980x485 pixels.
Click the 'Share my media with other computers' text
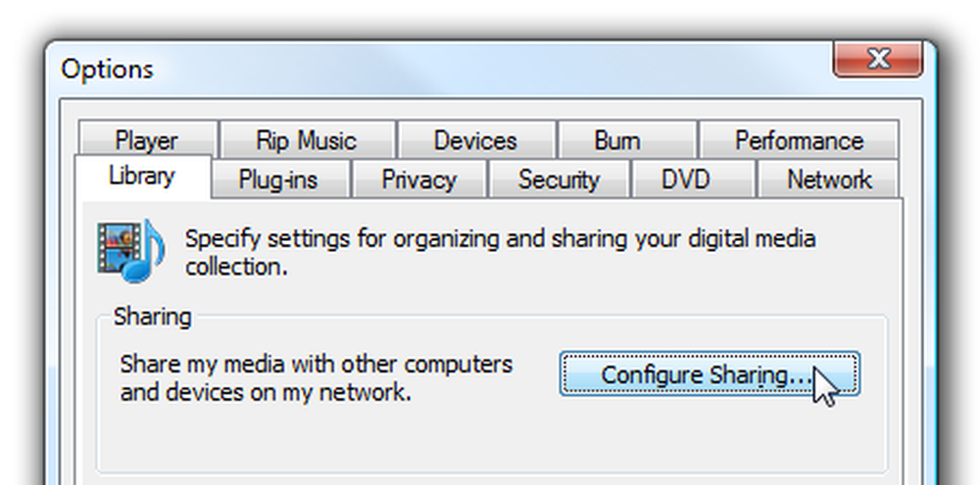tap(316, 377)
